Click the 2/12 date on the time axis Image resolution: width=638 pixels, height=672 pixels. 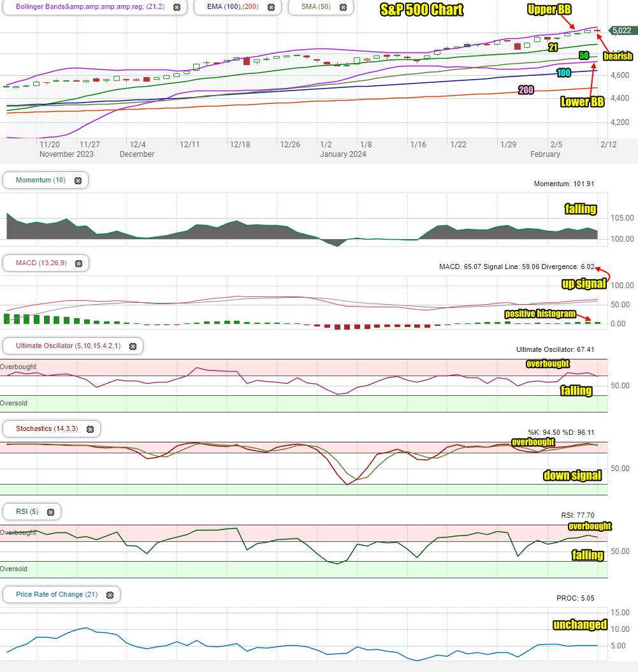click(609, 145)
